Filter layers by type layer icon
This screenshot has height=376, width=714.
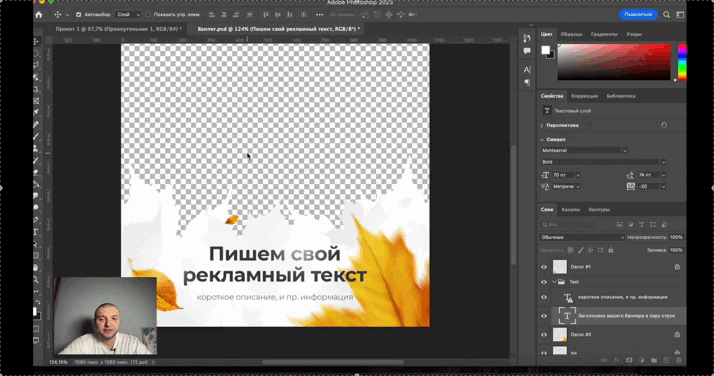(x=642, y=224)
